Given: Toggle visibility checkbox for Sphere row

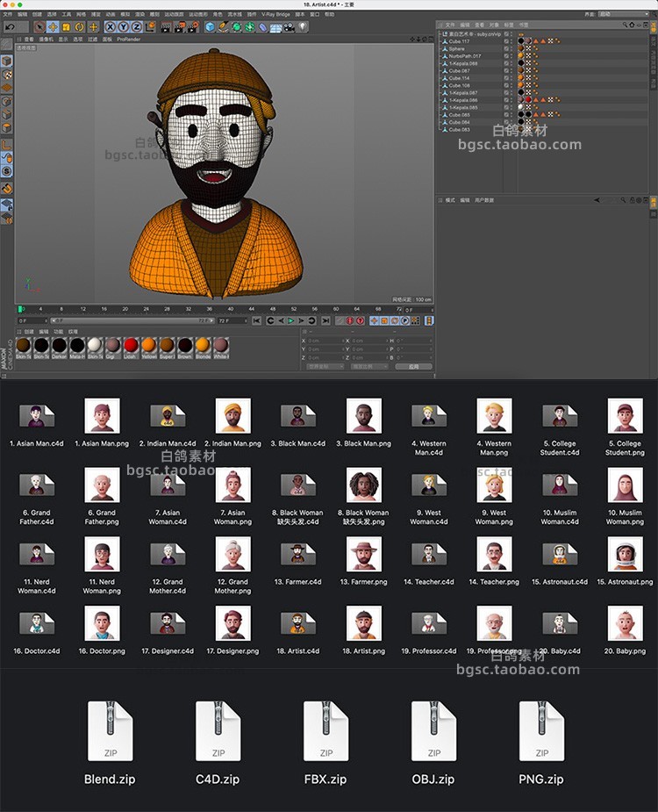Looking at the screenshot, I should (506, 48).
